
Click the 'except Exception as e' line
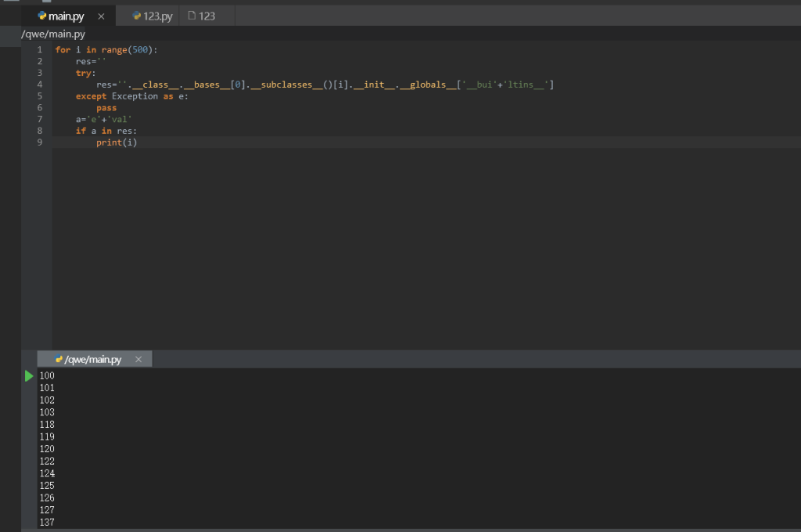tap(131, 96)
